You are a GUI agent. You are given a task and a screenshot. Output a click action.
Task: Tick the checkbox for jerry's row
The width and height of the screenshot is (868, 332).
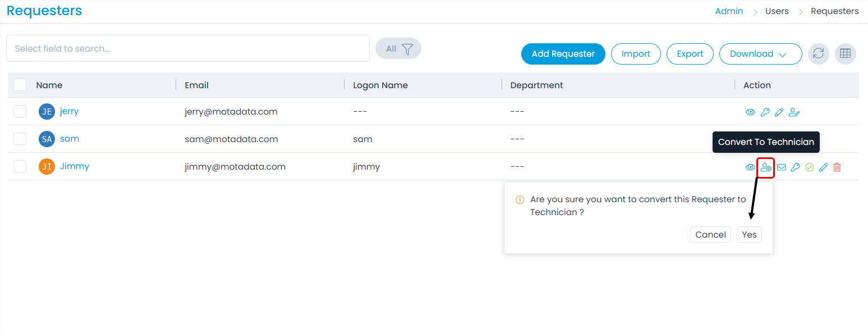tap(20, 111)
